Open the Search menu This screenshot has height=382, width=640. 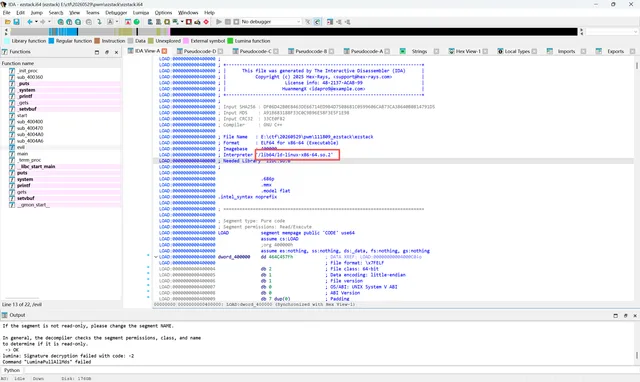click(x=56, y=13)
